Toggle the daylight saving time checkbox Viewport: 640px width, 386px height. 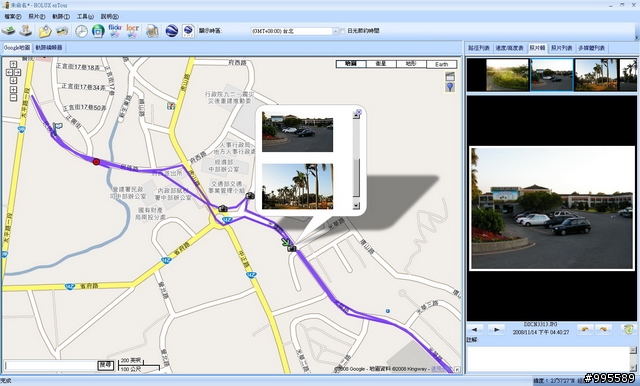342,31
